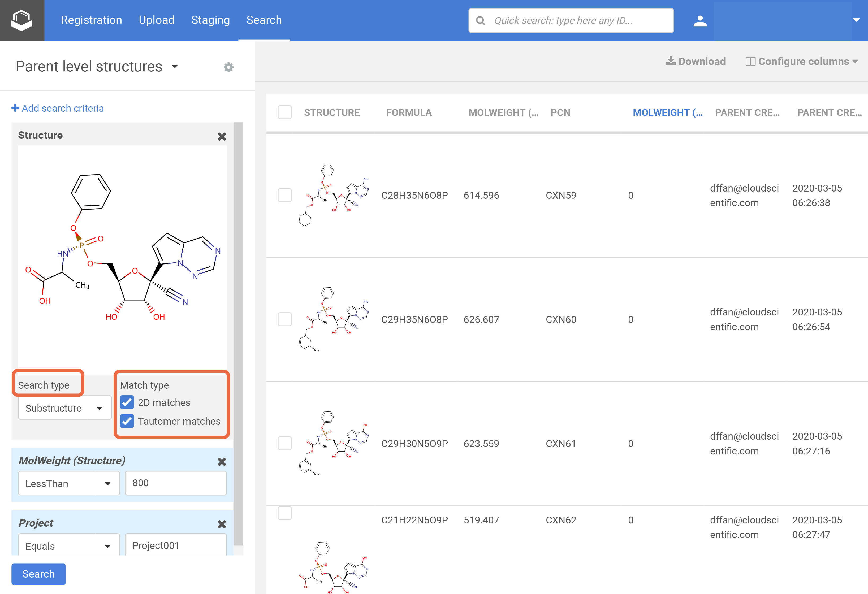Click PCN cell CXN61
The width and height of the screenshot is (868, 594).
(561, 444)
